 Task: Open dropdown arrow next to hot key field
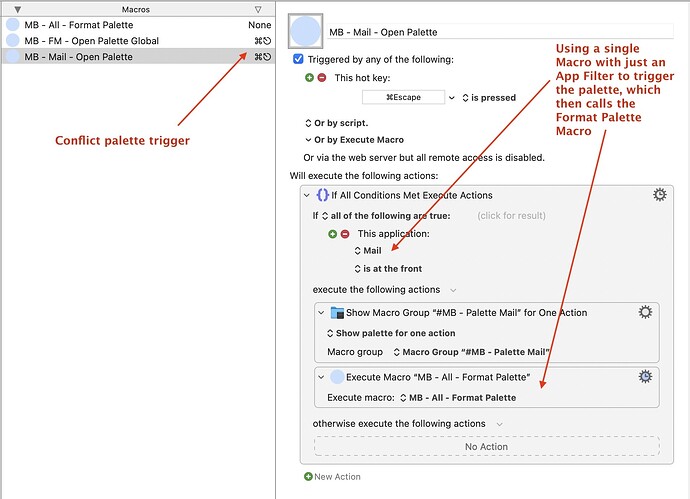[x=452, y=98]
